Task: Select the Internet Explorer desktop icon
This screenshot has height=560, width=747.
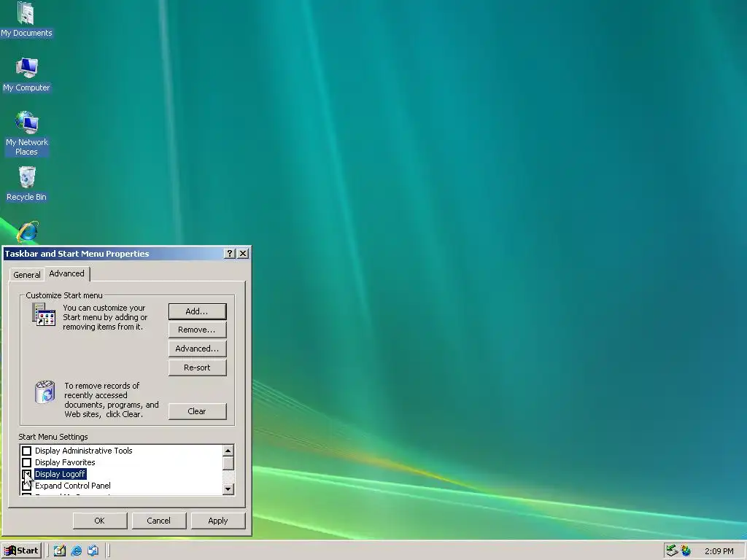Action: (28, 231)
